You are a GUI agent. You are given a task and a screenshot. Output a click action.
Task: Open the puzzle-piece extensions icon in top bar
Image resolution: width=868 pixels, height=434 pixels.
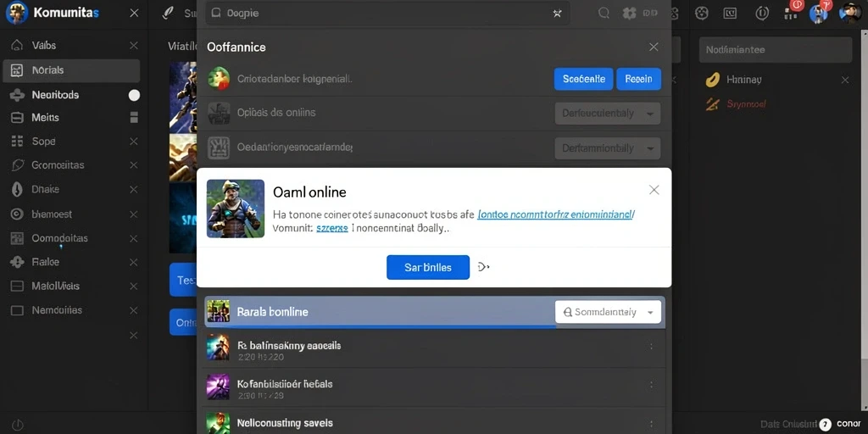click(630, 14)
